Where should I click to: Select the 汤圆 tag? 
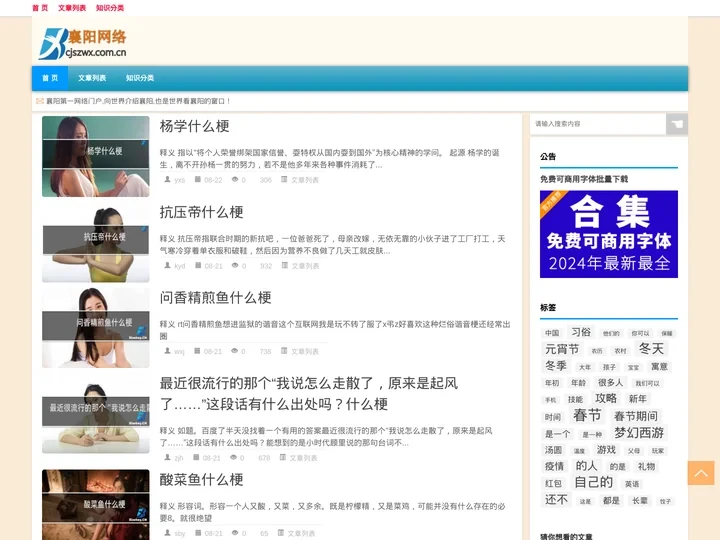point(553,450)
